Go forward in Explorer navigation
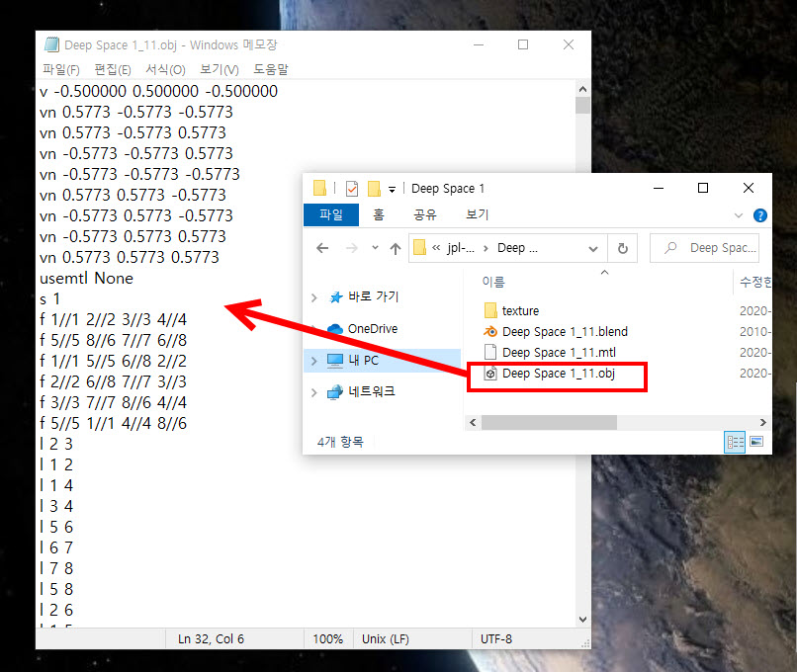The image size is (797, 672). click(x=351, y=248)
